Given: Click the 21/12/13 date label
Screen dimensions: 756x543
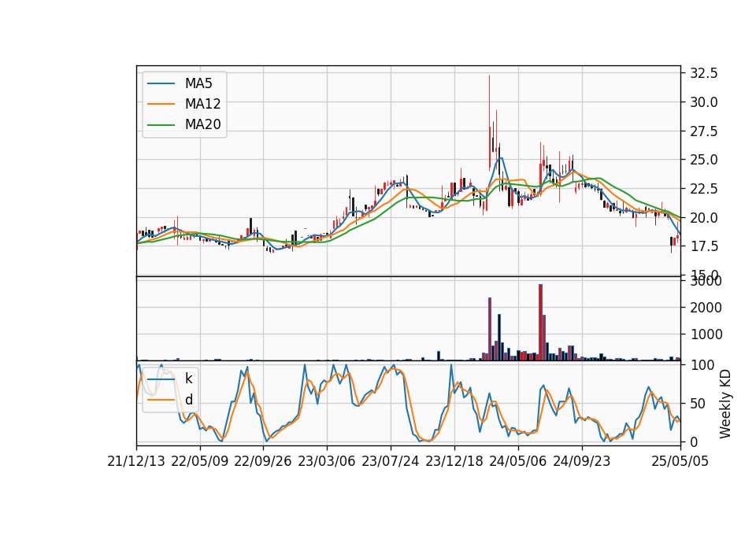Looking at the screenshot, I should tap(136, 461).
